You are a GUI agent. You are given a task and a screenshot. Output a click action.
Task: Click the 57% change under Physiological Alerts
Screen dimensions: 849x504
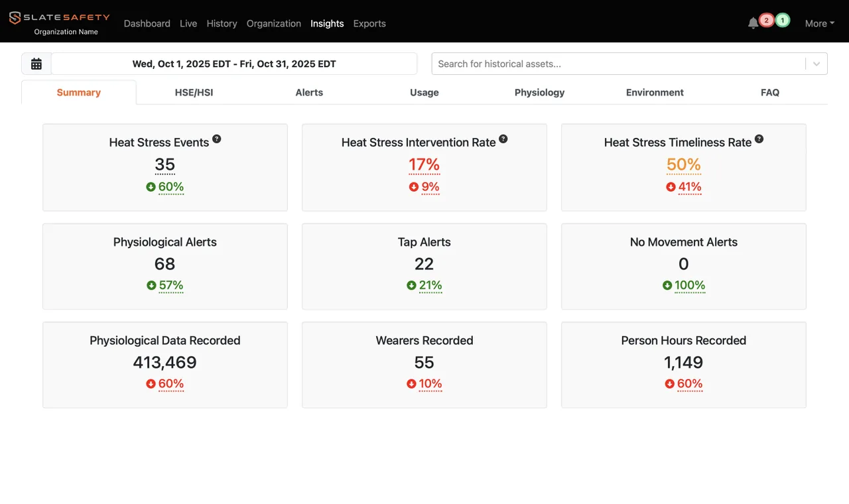click(x=171, y=286)
